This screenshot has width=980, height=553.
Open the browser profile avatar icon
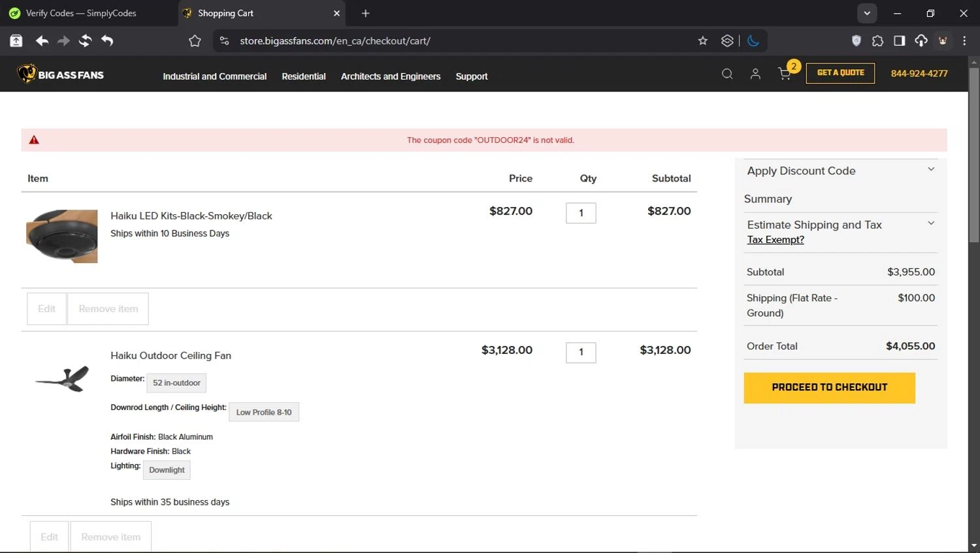[x=943, y=40]
